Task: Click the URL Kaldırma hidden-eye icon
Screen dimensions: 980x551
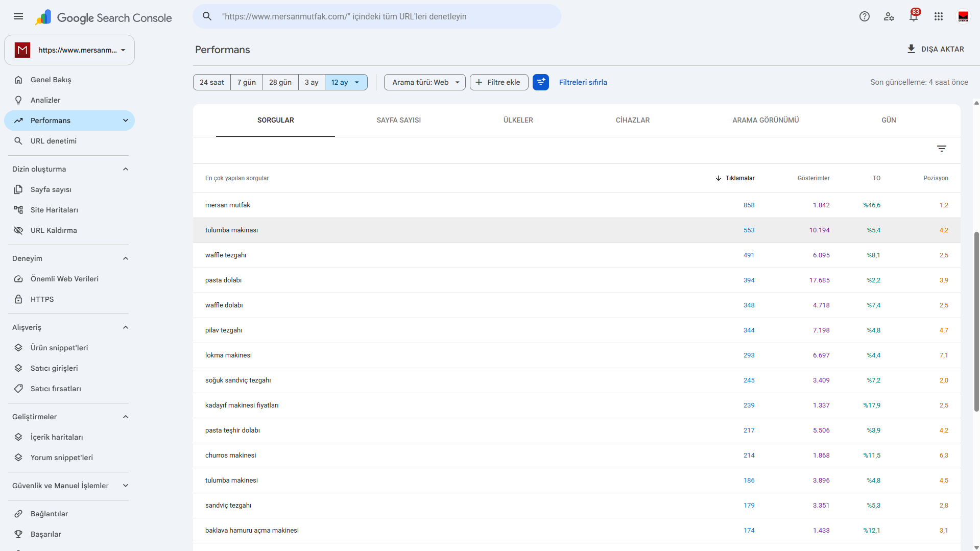Action: coord(18,230)
